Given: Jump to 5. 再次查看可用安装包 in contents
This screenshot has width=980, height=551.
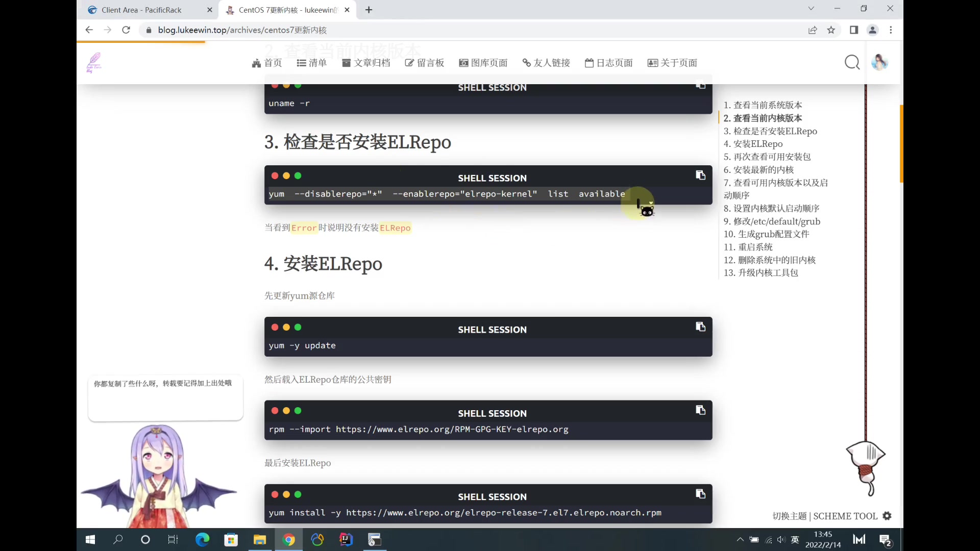Looking at the screenshot, I should 767,157.
